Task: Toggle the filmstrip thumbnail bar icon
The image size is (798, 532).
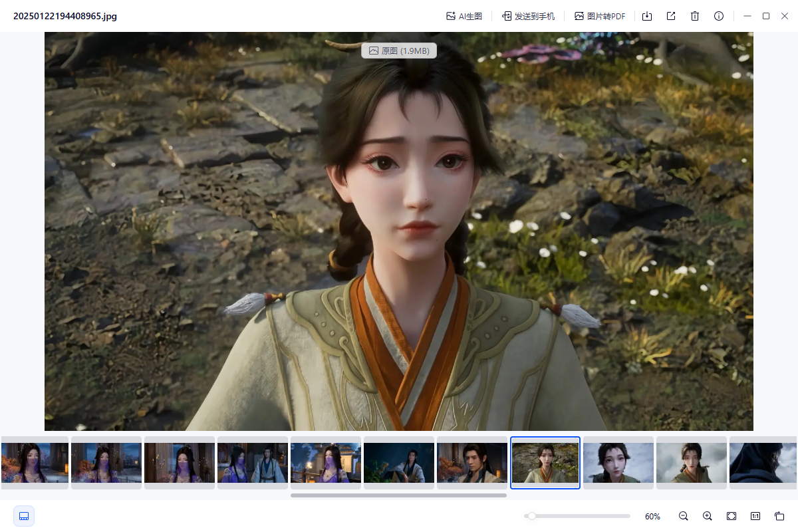Action: tap(24, 516)
